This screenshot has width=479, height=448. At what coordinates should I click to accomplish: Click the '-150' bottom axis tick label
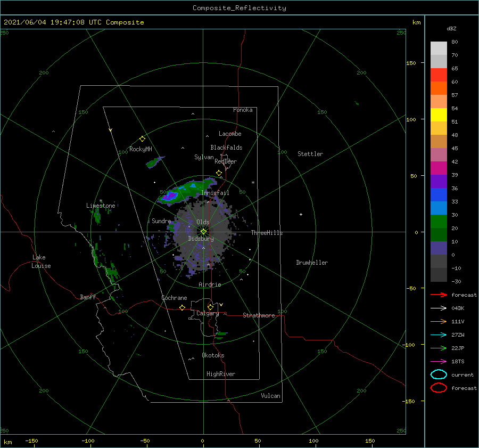31,441
